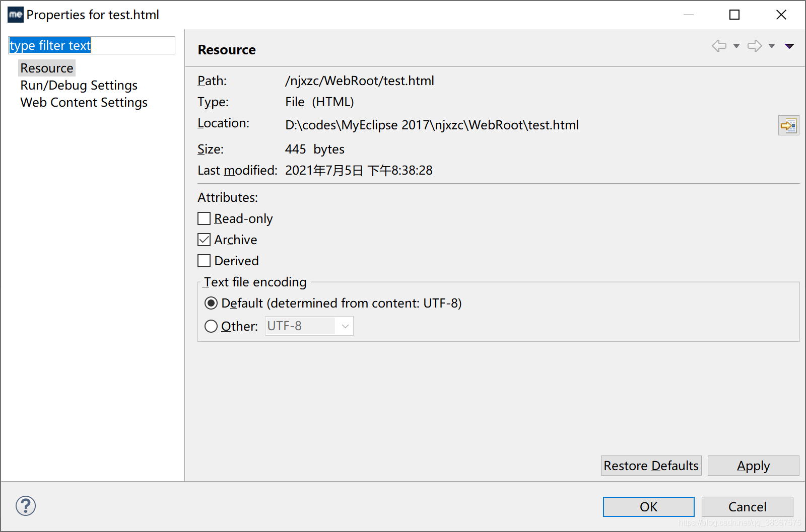
Task: Open forward history dropdown arrow
Action: pyautogui.click(x=771, y=46)
